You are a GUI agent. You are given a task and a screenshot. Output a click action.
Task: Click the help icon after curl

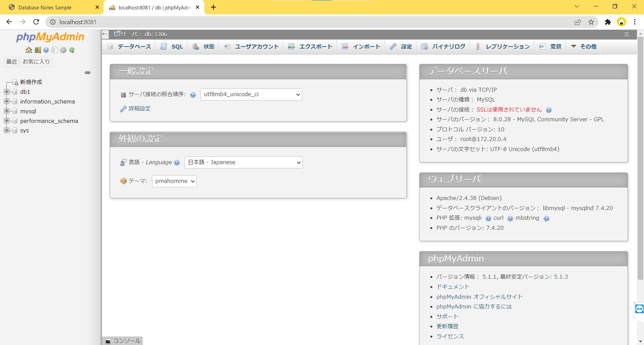click(510, 218)
